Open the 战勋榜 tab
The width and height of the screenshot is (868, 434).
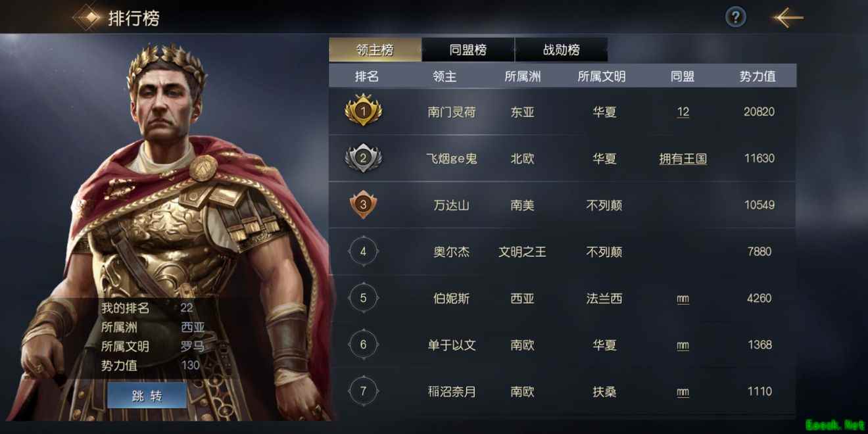point(562,50)
